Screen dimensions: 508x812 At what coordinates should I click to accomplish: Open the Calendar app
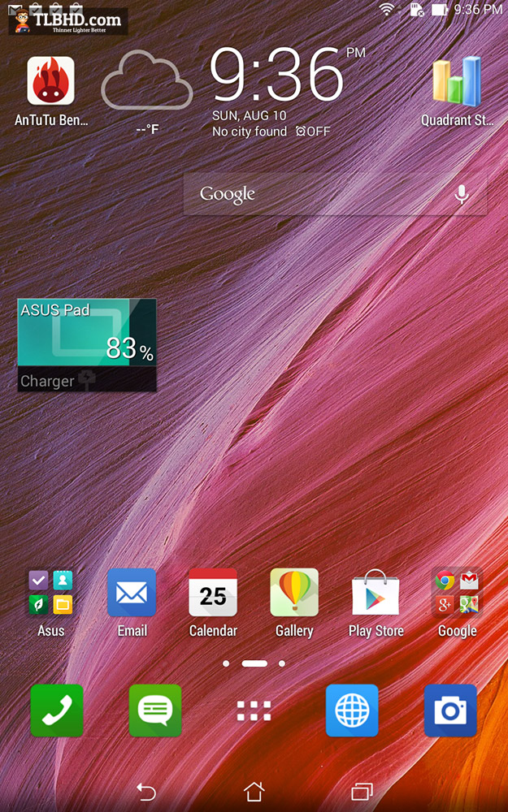[x=213, y=593]
